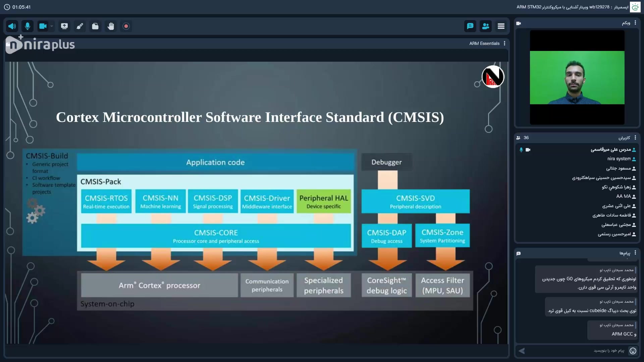The width and height of the screenshot is (644, 362).
Task: Click the message input field
Action: click(x=576, y=351)
